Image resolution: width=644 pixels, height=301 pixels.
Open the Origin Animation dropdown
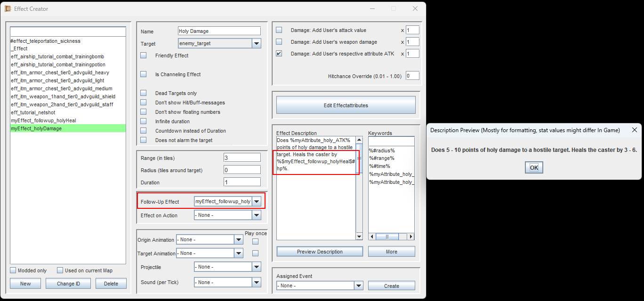(x=238, y=239)
